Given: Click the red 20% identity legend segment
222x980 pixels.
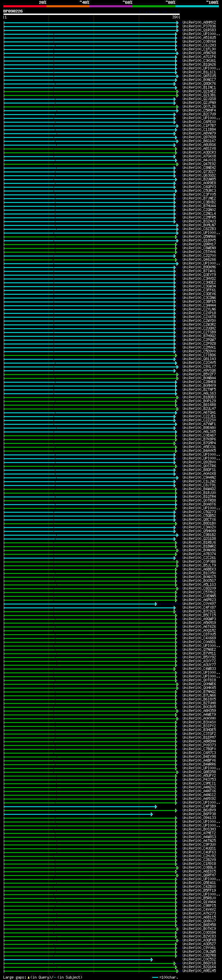Looking at the screenshot, I should click(25, 6).
